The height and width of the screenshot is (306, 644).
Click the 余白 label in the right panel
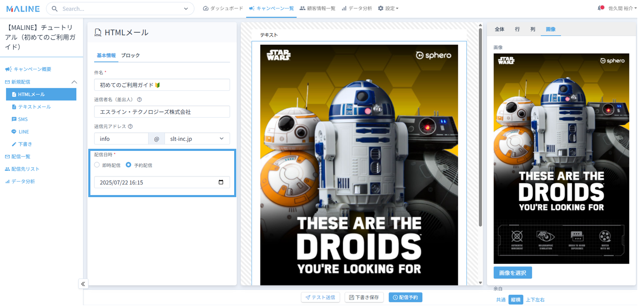(x=498, y=289)
